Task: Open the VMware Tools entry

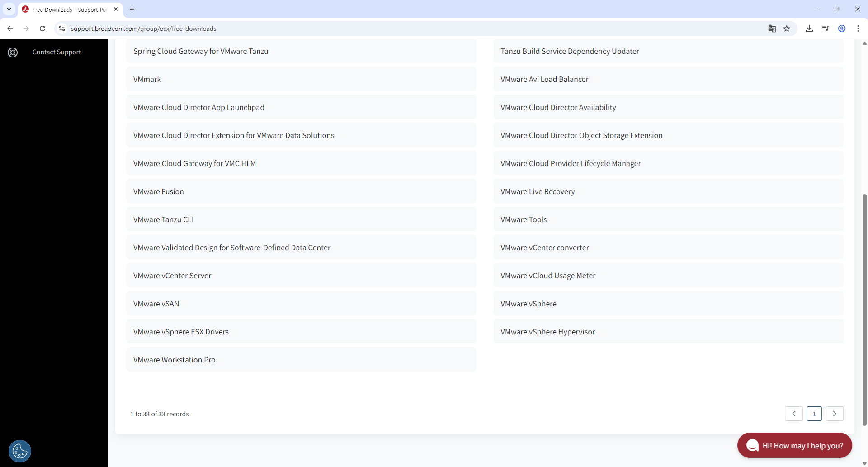Action: [x=669, y=219]
